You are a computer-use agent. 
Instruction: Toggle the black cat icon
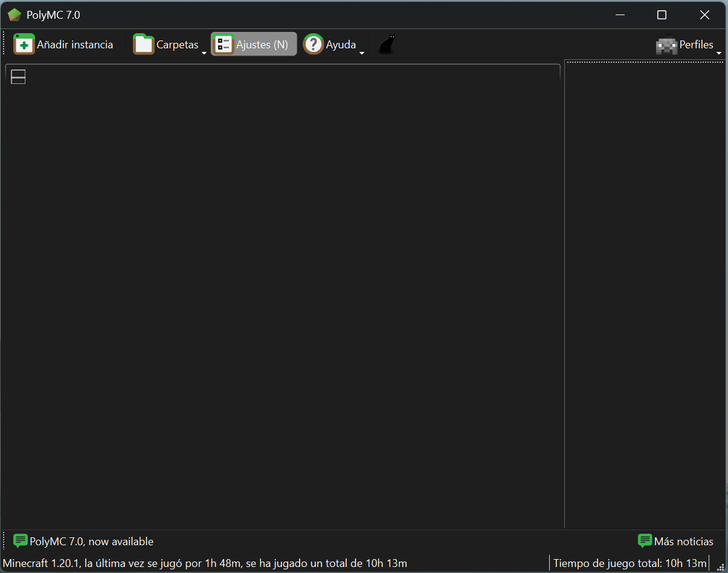click(387, 45)
